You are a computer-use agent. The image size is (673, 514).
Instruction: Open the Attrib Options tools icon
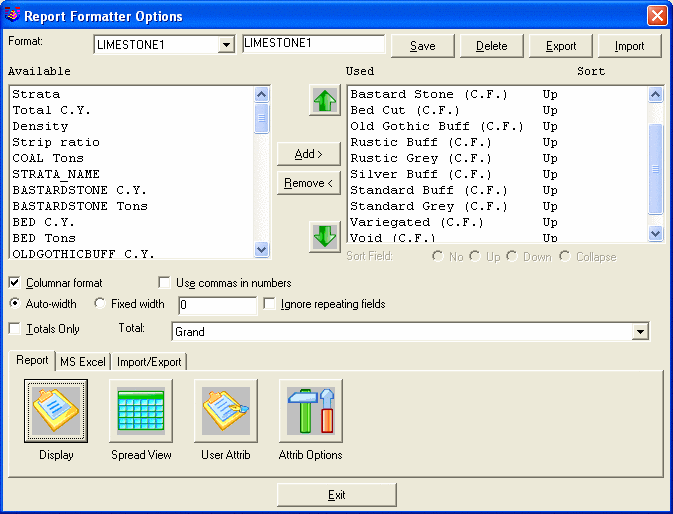coord(311,411)
